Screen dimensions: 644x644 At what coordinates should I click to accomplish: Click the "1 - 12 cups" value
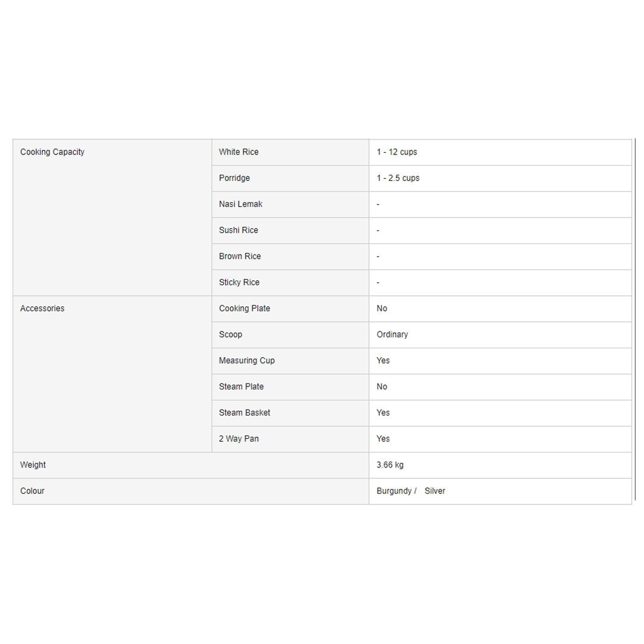[397, 152]
